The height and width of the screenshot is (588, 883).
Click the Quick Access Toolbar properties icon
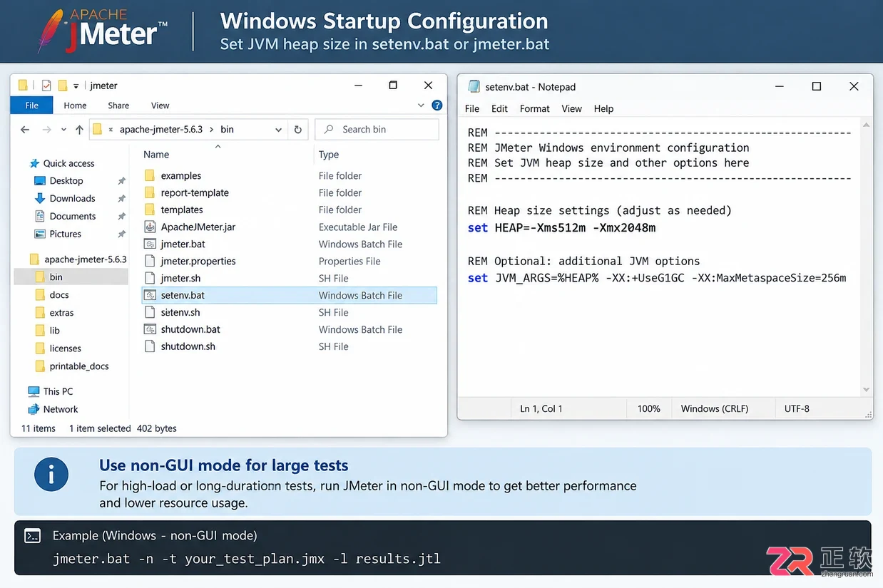46,86
